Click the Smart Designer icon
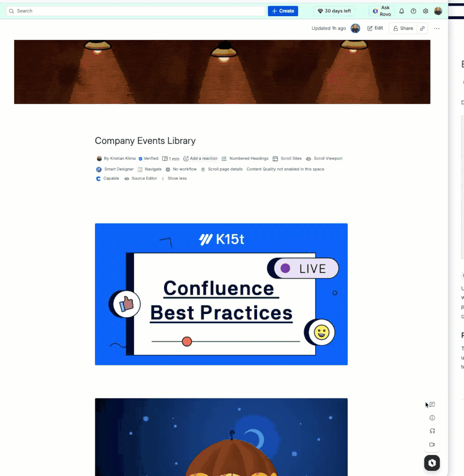Screen dimensions: 464x476 (100, 169)
